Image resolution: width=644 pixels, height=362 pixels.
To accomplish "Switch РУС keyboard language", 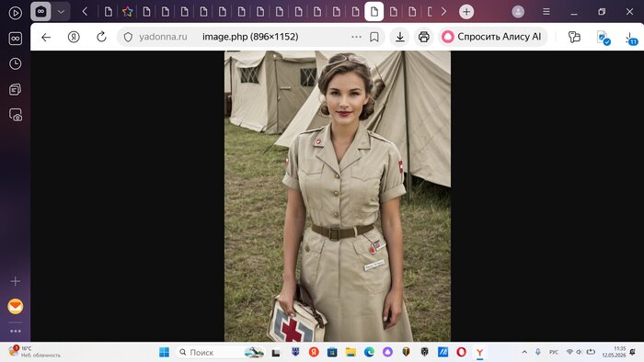I will pyautogui.click(x=553, y=353).
